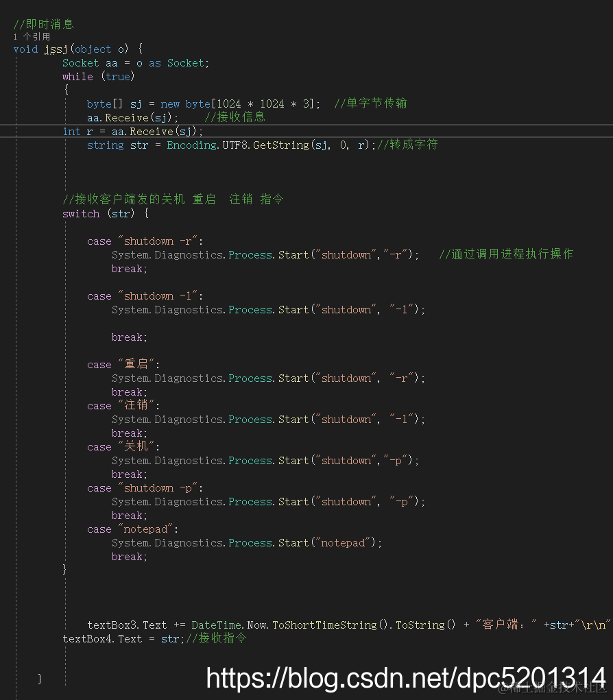
Task: Click the label case "关机":
Action: coord(123,446)
